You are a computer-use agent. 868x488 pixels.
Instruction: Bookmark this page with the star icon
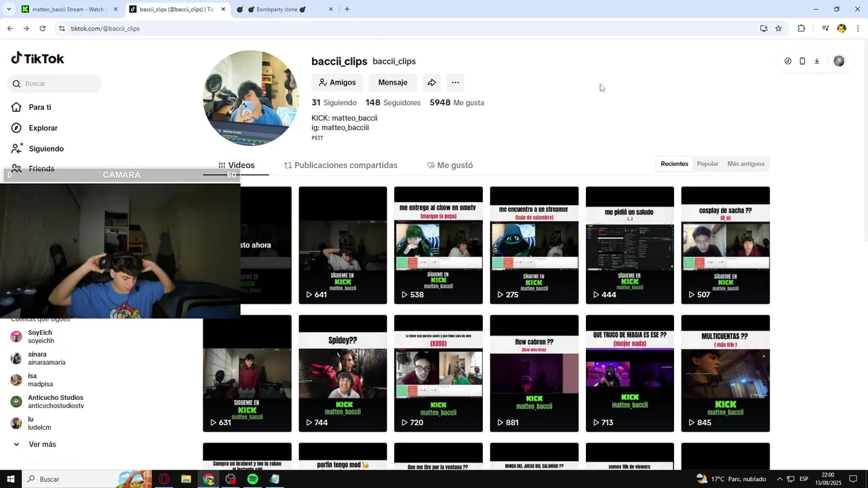pyautogui.click(x=778, y=28)
